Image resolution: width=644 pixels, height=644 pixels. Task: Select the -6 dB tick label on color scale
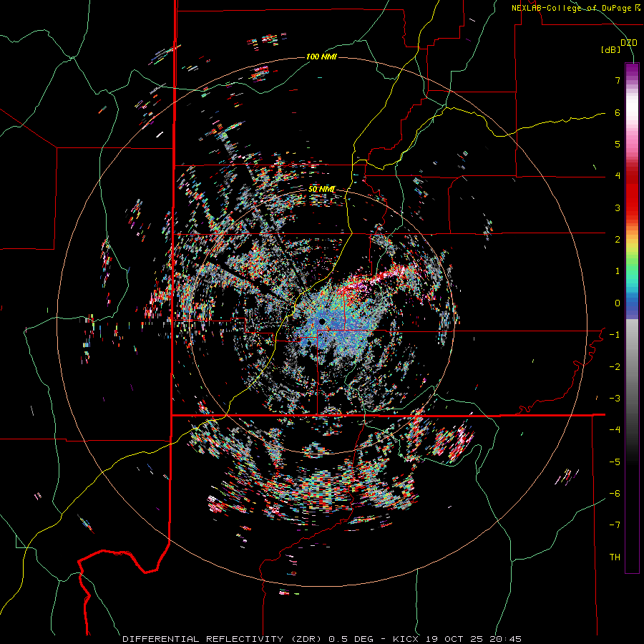pyautogui.click(x=615, y=494)
